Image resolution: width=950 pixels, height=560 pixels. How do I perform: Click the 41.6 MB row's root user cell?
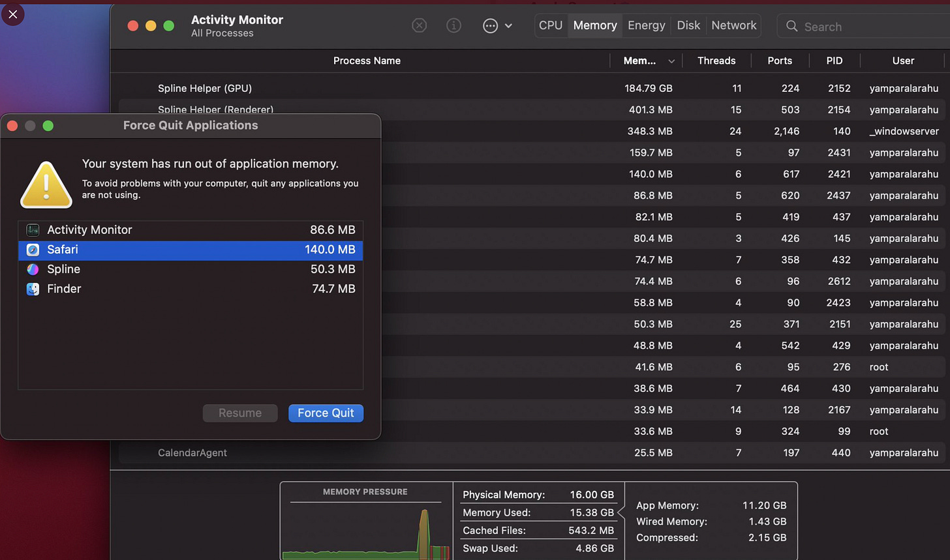click(879, 367)
